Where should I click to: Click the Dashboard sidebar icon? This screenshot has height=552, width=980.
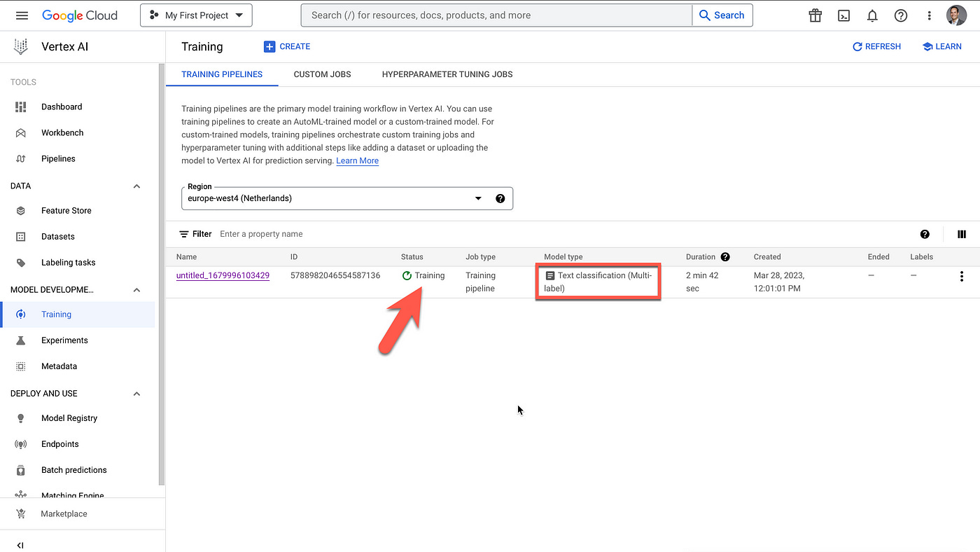(x=21, y=106)
